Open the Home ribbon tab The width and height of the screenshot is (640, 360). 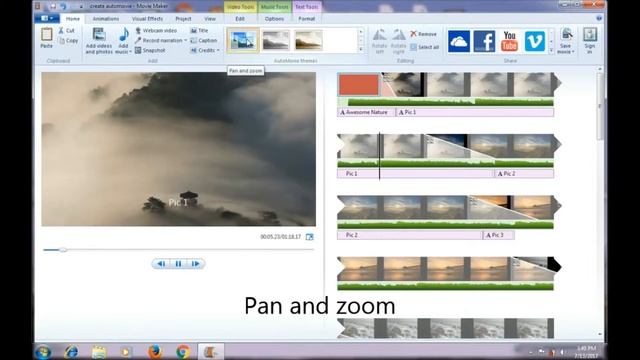tap(73, 19)
